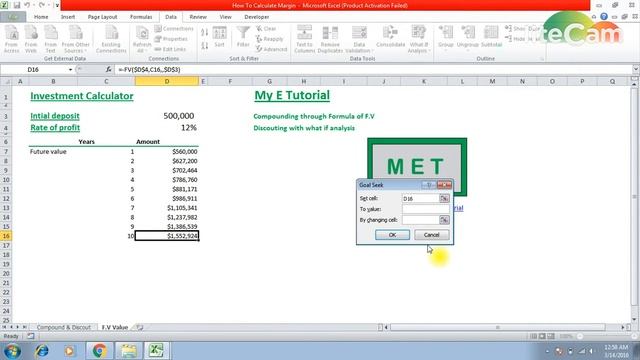
Task: Clear the current filter
Action: click(267, 29)
